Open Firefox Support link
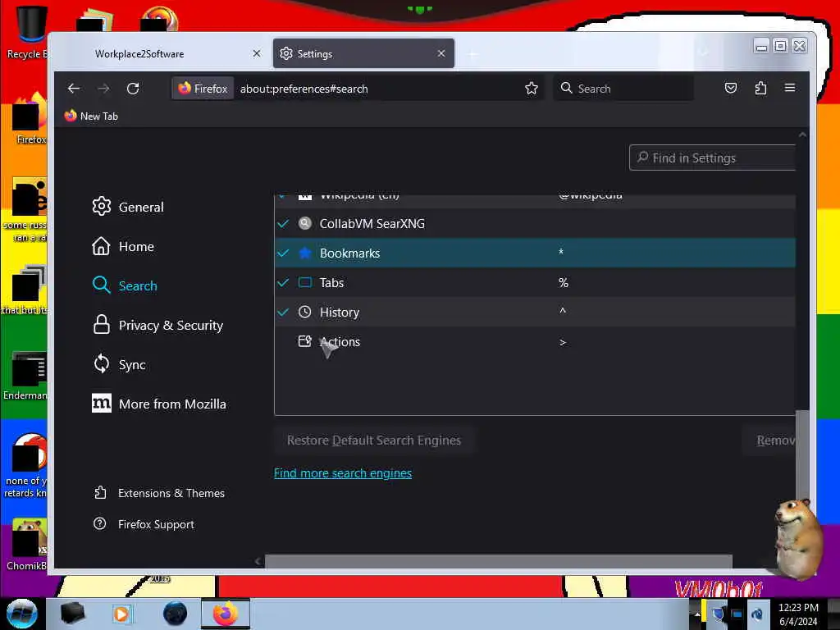The image size is (840, 630). (x=144, y=524)
